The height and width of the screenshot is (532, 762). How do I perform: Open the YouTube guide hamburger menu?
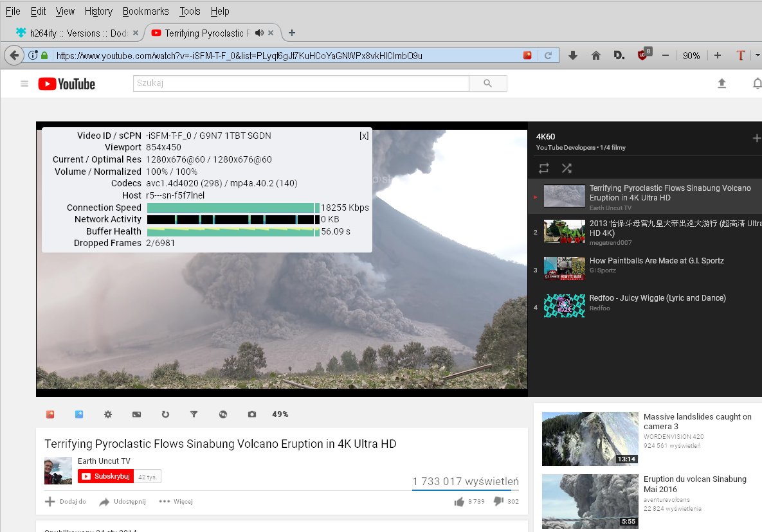tap(24, 84)
